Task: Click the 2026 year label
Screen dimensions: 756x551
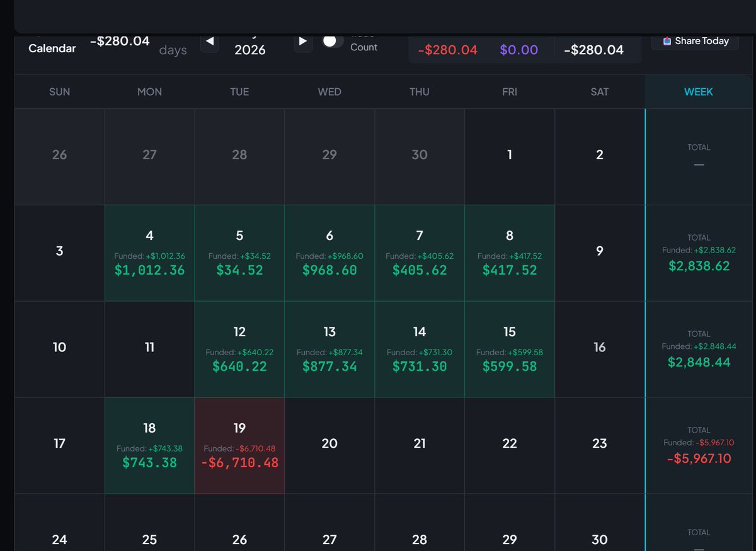Action: click(x=250, y=50)
